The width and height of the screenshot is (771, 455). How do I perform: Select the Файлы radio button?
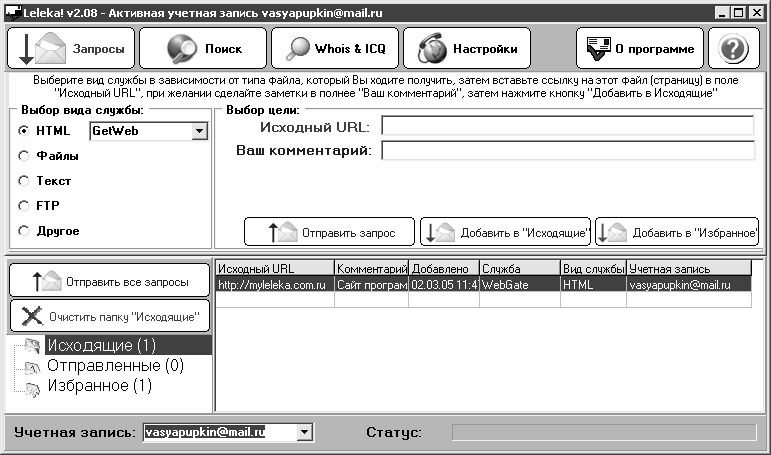point(24,156)
